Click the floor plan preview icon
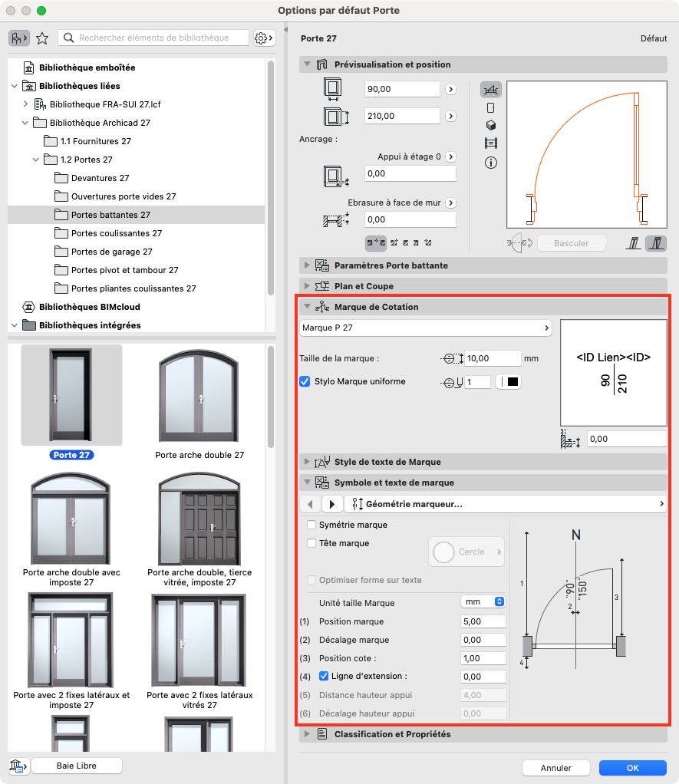Screen dimensions: 679x784 click(x=491, y=90)
